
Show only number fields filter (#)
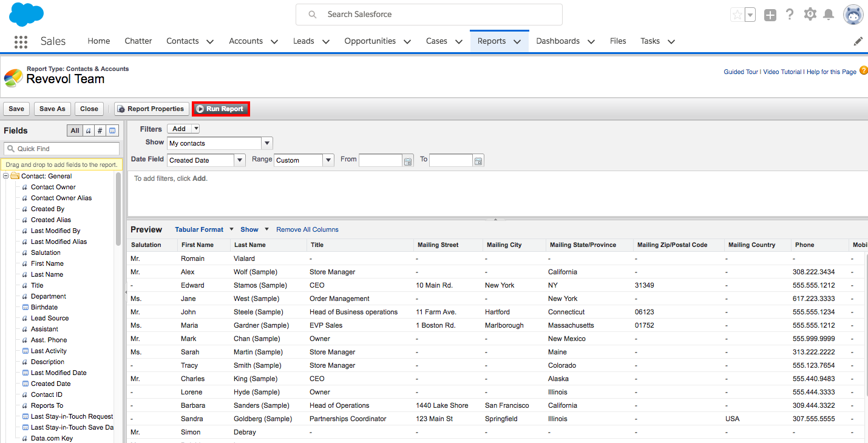(x=100, y=130)
